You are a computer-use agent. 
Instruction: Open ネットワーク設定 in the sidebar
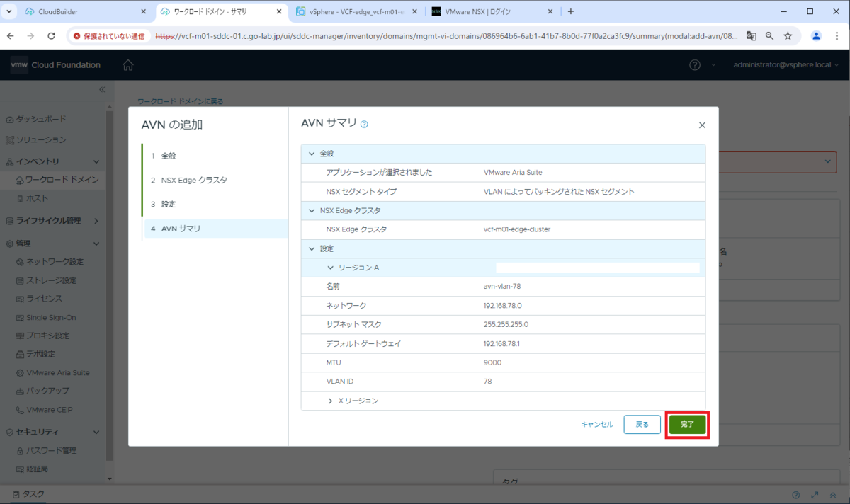(55, 262)
